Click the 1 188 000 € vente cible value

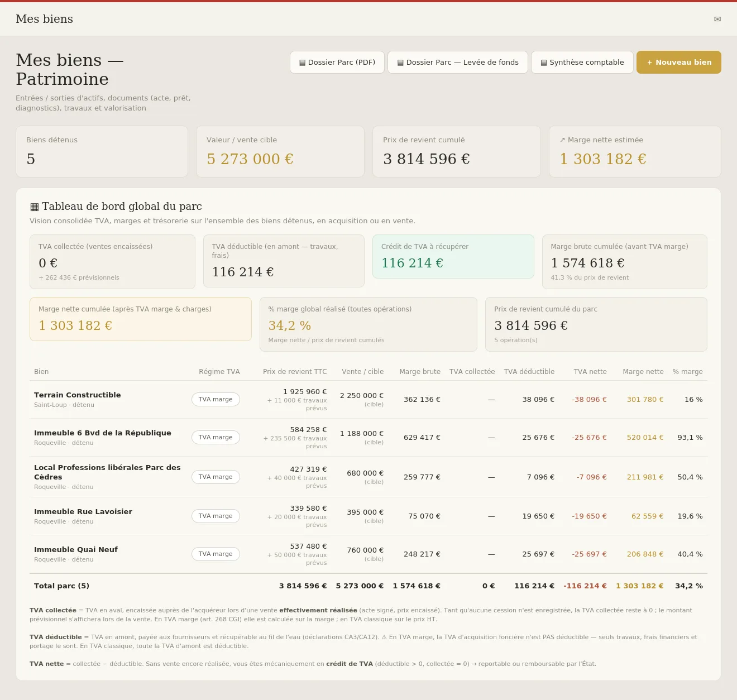[362, 434]
